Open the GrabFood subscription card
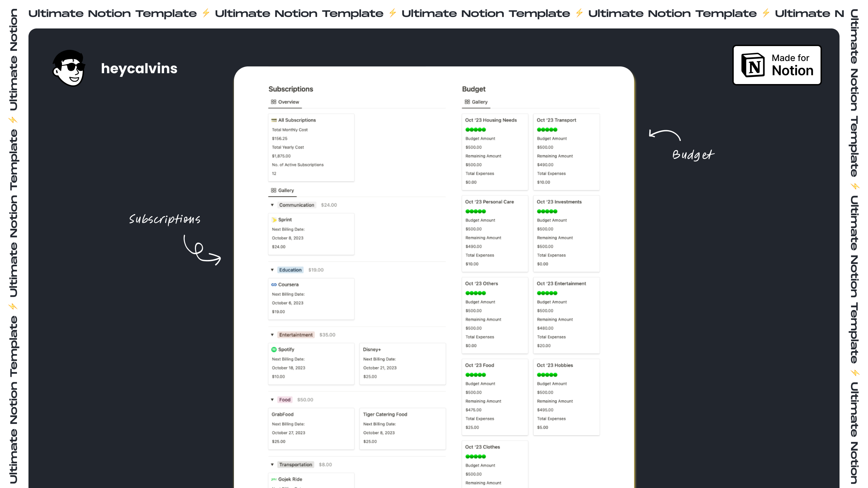Image resolution: width=868 pixels, height=488 pixels. coord(311,429)
